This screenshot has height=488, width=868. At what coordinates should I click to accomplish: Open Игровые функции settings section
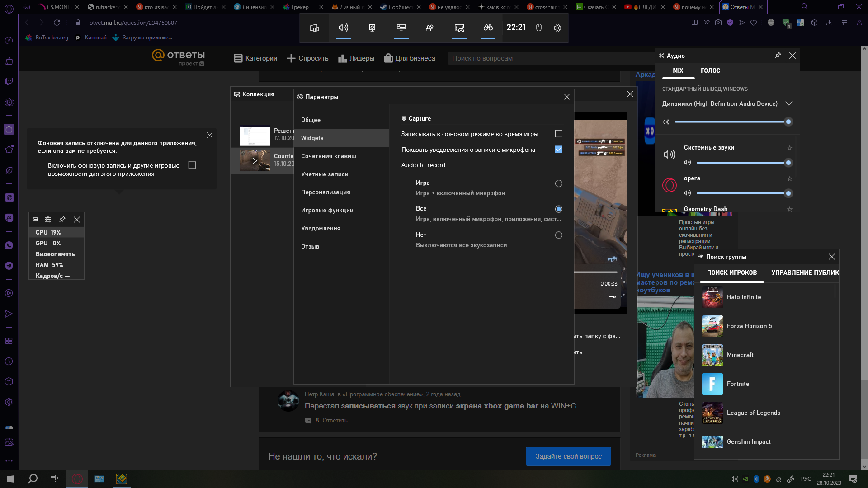point(341,211)
